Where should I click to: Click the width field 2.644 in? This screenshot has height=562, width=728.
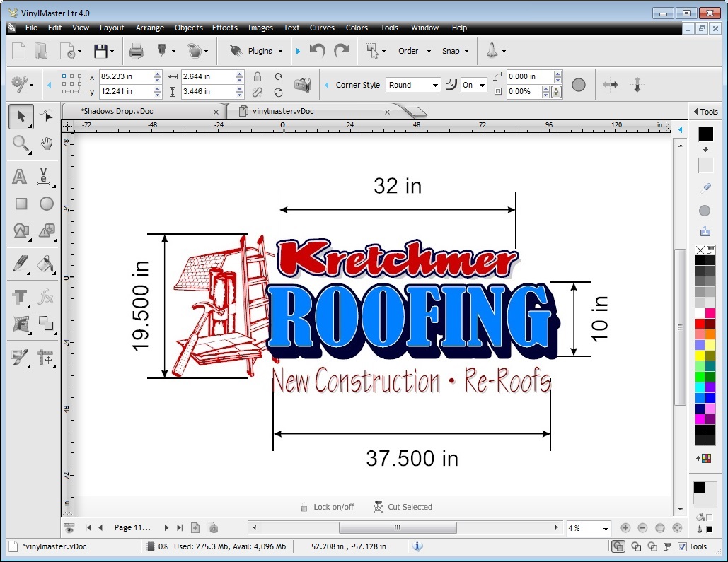[x=209, y=76]
